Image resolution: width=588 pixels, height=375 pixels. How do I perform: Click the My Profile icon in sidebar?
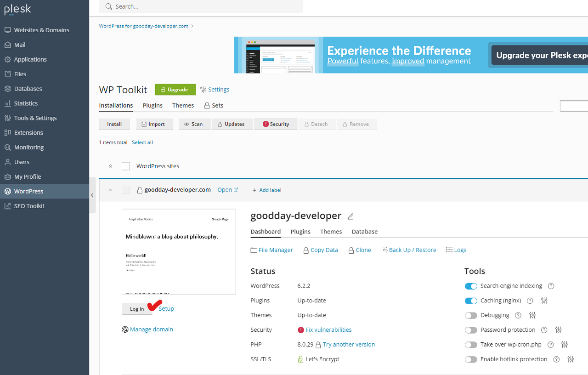(x=7, y=177)
